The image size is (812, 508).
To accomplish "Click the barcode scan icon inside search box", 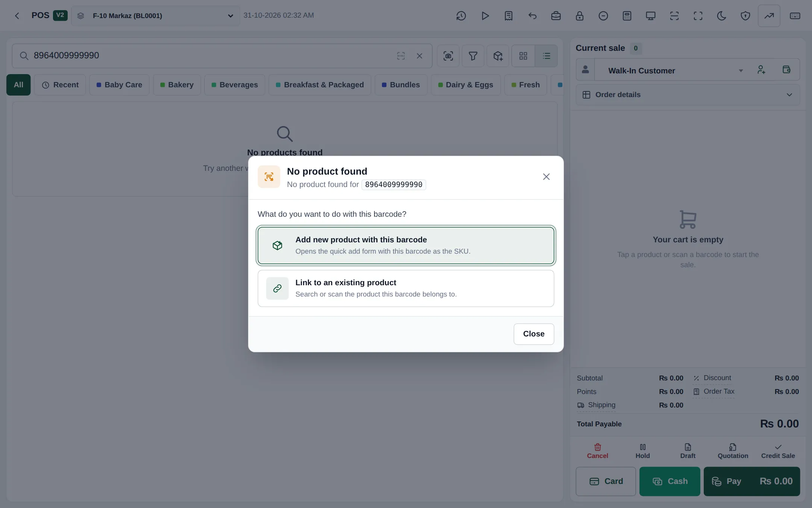I will click(x=401, y=56).
